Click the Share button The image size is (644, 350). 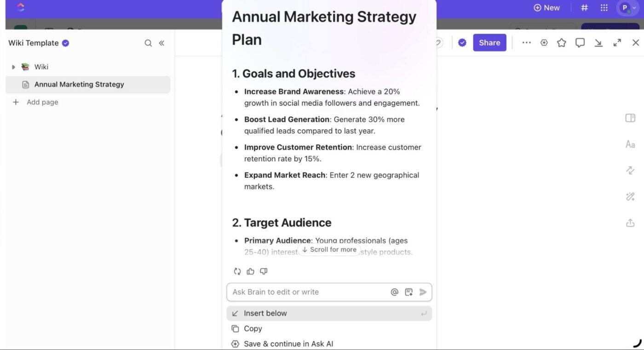(x=489, y=42)
